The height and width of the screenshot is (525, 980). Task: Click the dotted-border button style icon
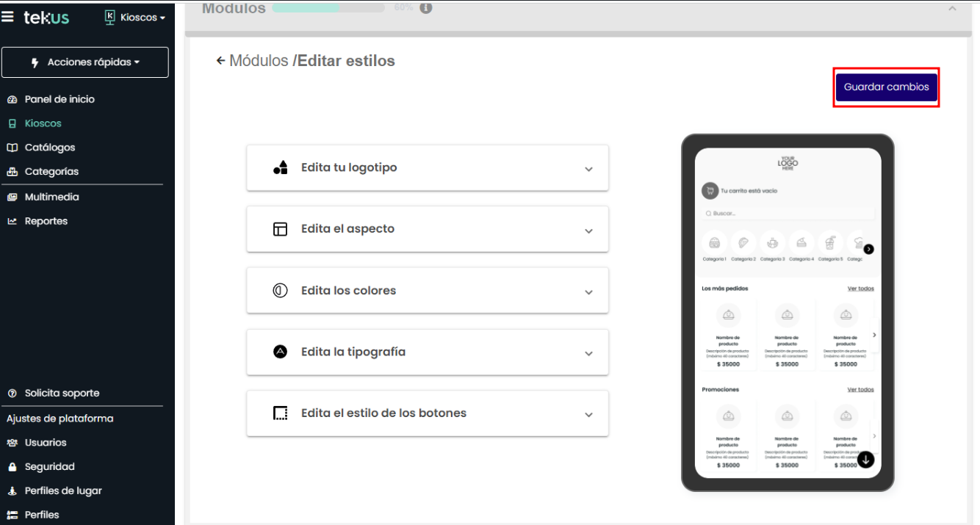tap(280, 413)
